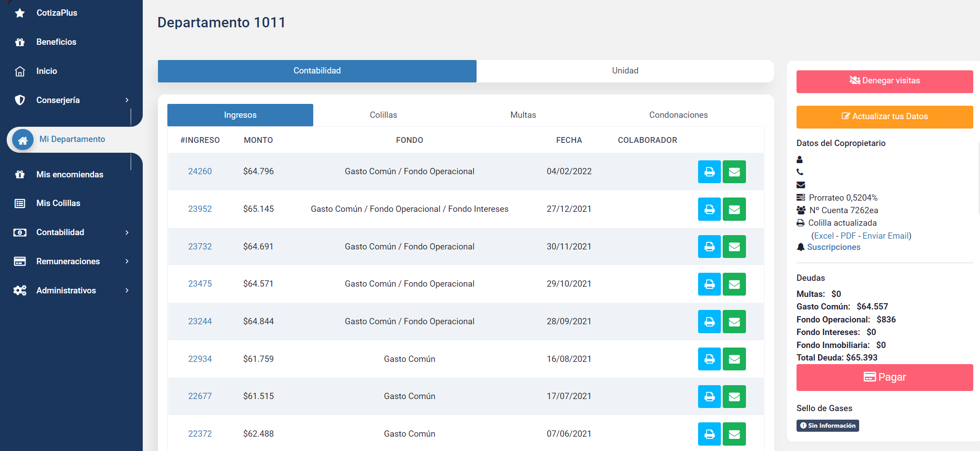Click the Mis encomiendas gift icon
980x451 pixels.
click(x=20, y=174)
